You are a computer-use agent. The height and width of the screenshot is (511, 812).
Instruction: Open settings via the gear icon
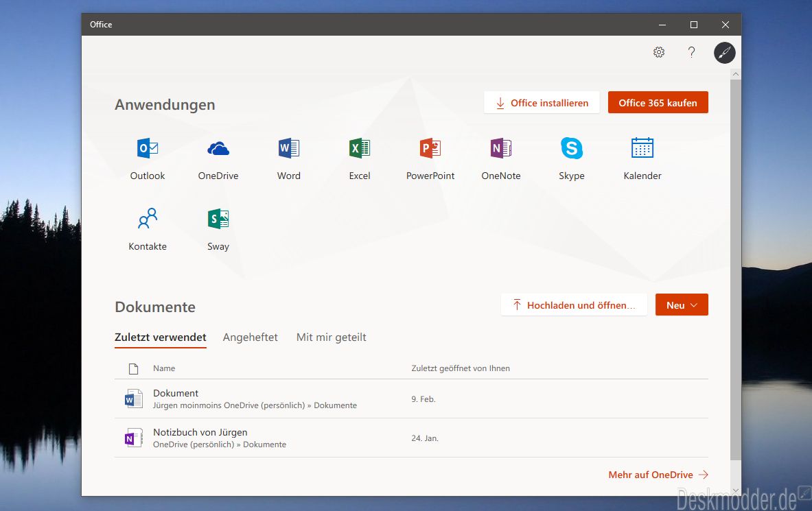coord(659,52)
